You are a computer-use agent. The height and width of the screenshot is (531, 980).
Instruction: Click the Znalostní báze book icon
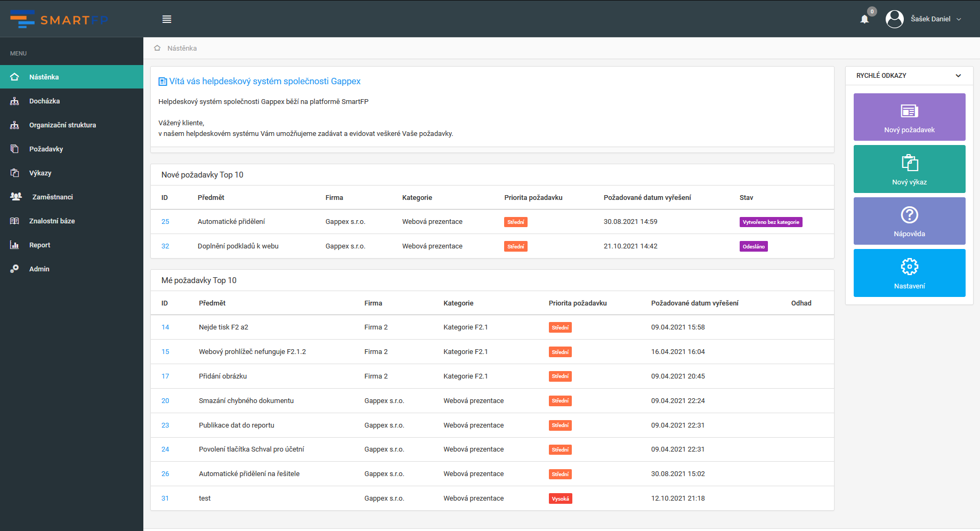click(14, 221)
